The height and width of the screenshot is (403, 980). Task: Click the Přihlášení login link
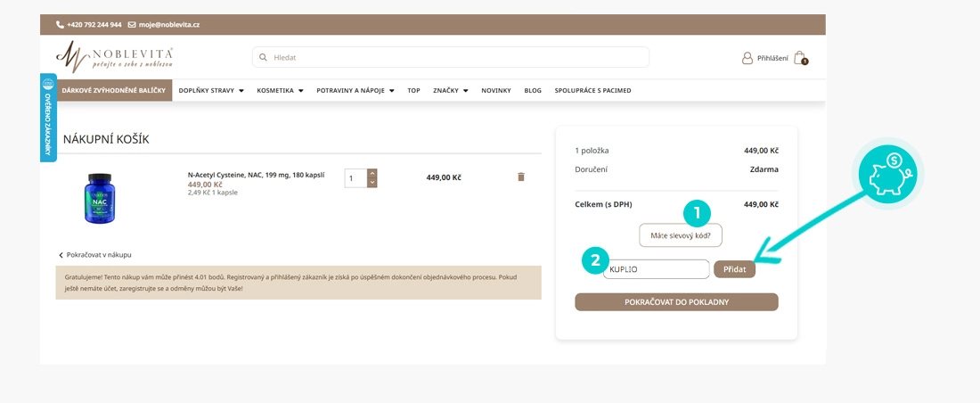click(772, 58)
